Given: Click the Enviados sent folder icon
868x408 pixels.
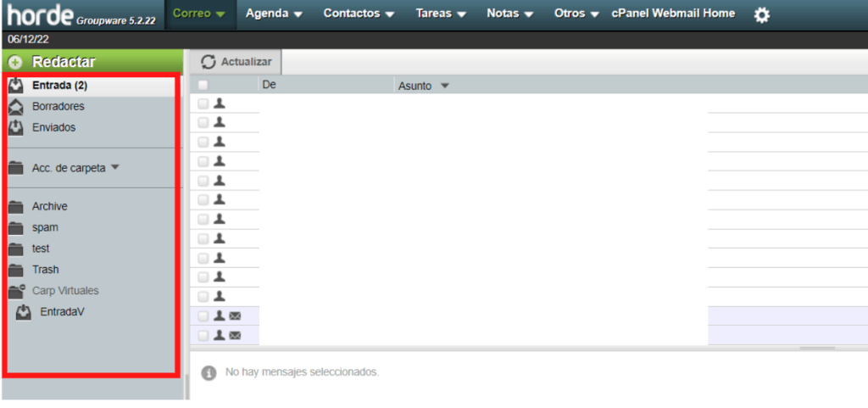Looking at the screenshot, I should click(x=16, y=127).
